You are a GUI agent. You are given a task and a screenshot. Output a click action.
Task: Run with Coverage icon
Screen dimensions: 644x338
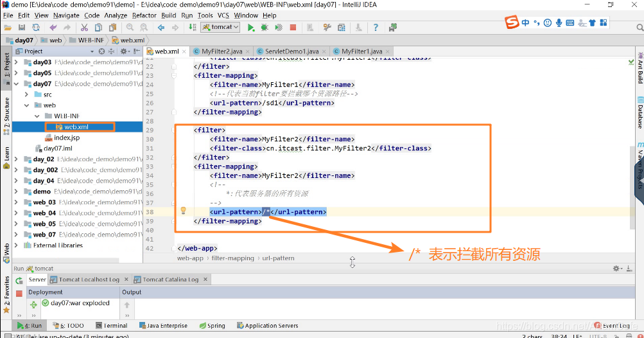[x=279, y=28]
